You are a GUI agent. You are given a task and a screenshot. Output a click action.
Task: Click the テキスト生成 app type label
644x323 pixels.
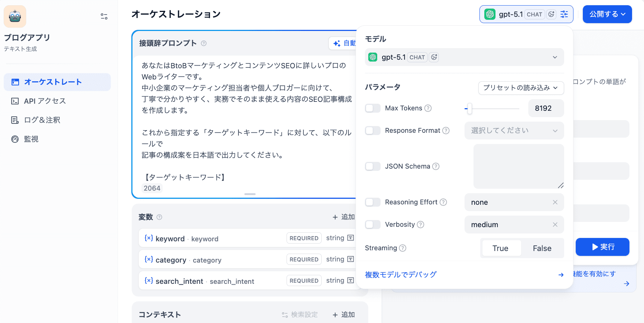[x=21, y=49]
